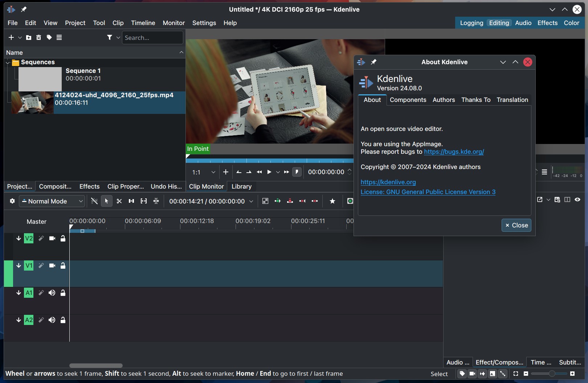Image resolution: width=588 pixels, height=383 pixels.
Task: Open Components tab in About dialog
Action: pos(408,100)
